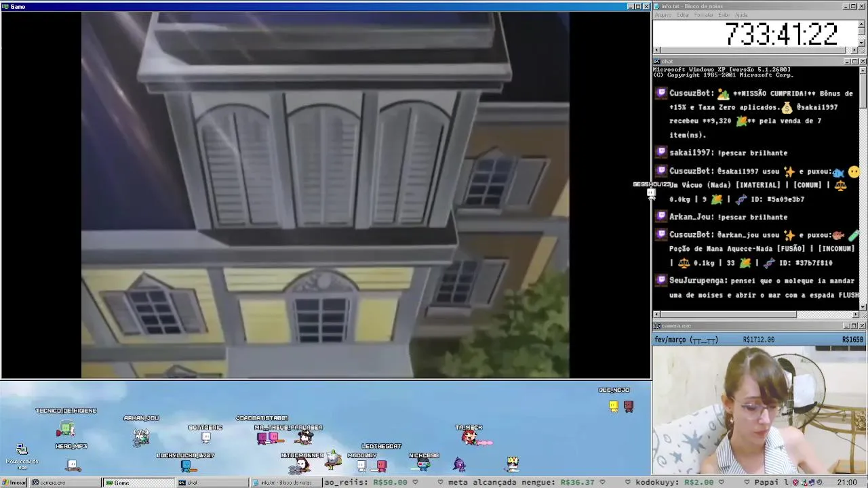Minimize the camera.exe window
868x488 pixels.
(847, 326)
